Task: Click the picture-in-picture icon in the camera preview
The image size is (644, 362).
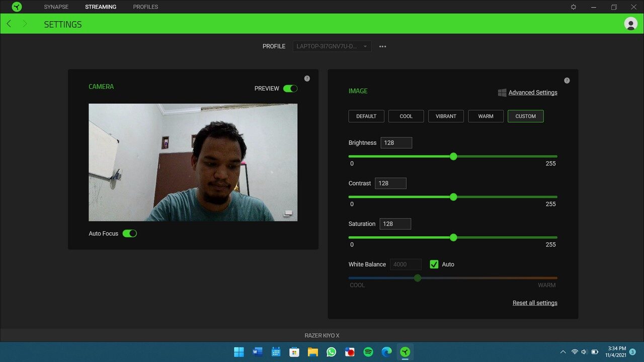Action: (288, 213)
